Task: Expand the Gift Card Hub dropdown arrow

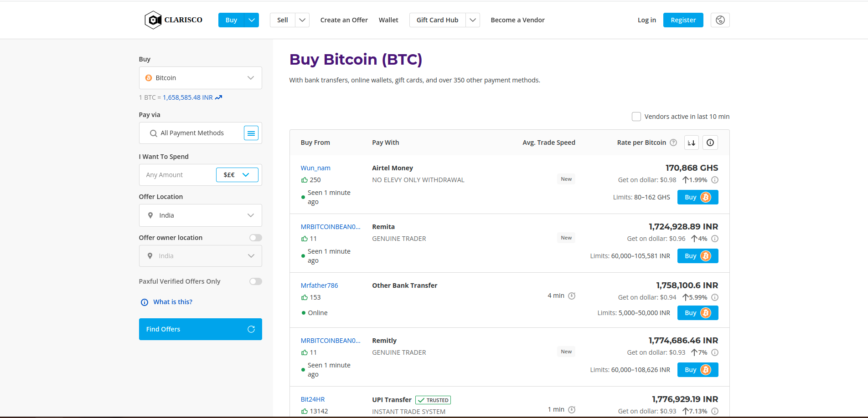Action: point(473,20)
